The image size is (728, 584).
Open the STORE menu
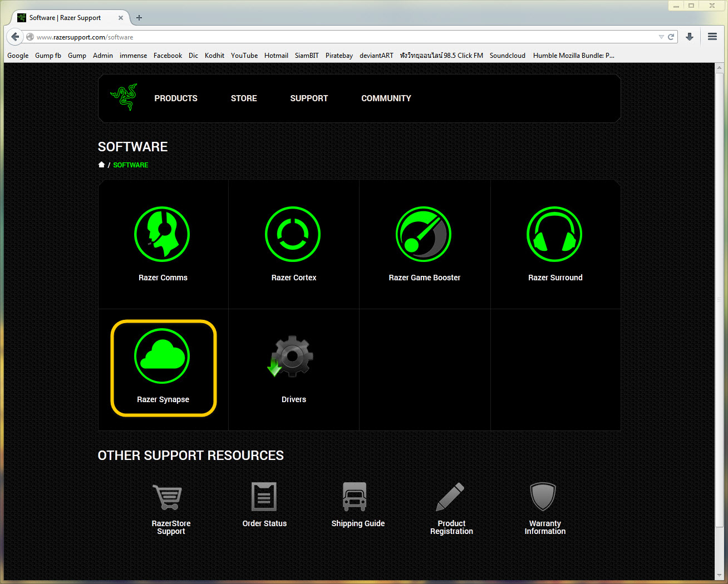click(x=244, y=98)
